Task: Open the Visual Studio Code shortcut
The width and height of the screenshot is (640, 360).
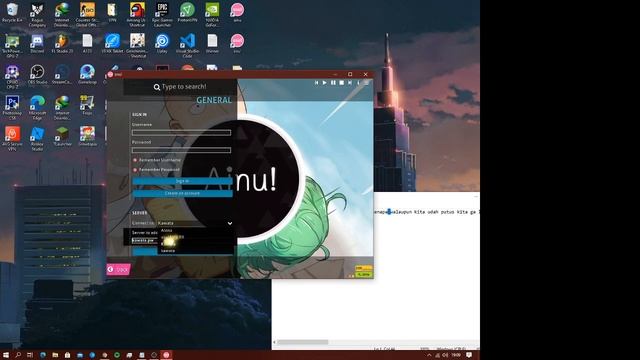Action: click(x=187, y=46)
